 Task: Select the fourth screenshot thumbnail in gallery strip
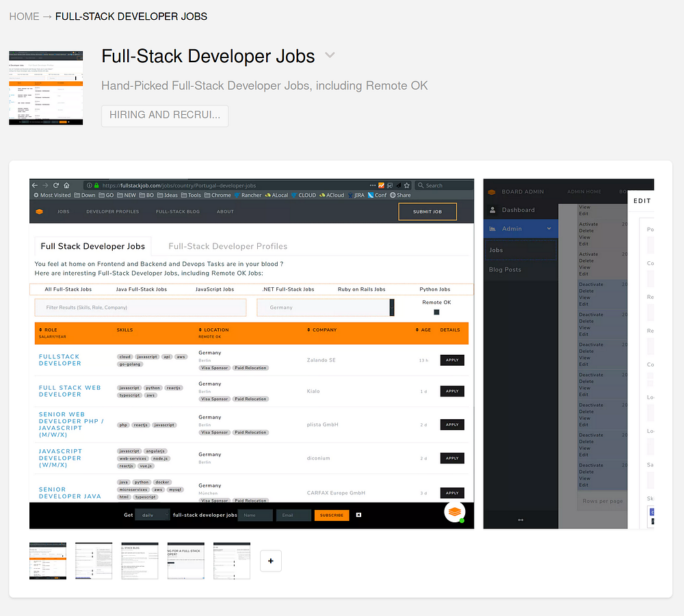[x=186, y=561]
